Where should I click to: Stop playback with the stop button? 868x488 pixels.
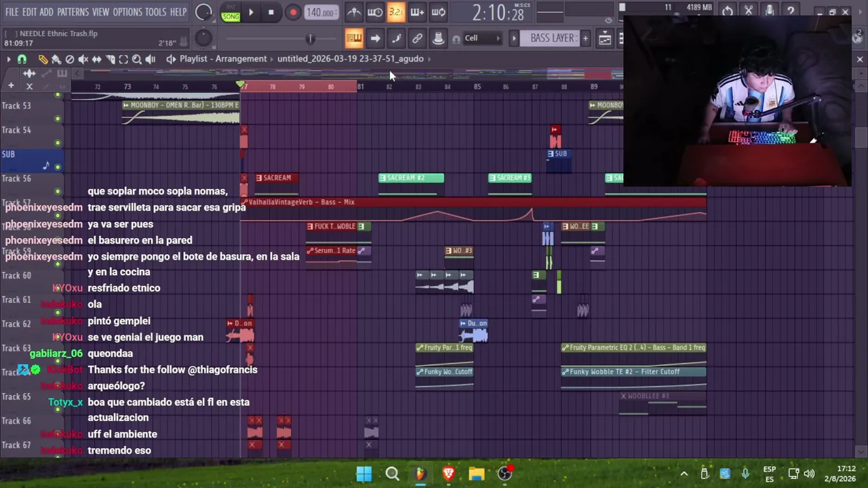click(271, 12)
